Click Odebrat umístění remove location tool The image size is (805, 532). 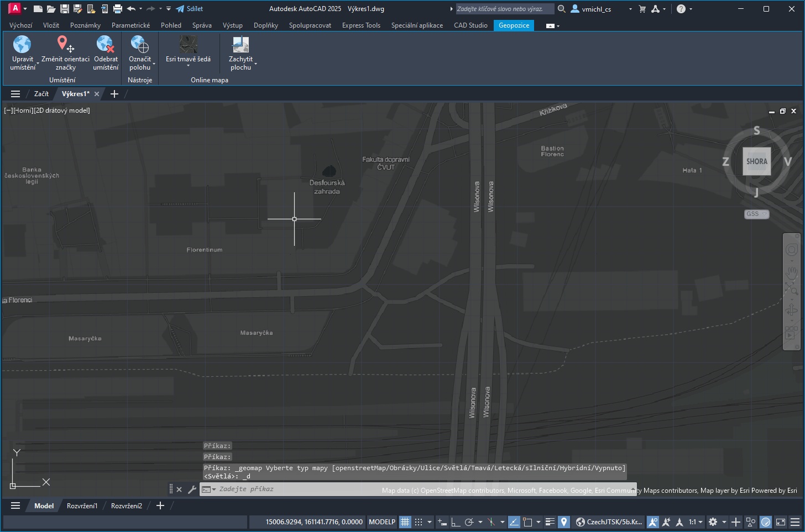tap(106, 52)
